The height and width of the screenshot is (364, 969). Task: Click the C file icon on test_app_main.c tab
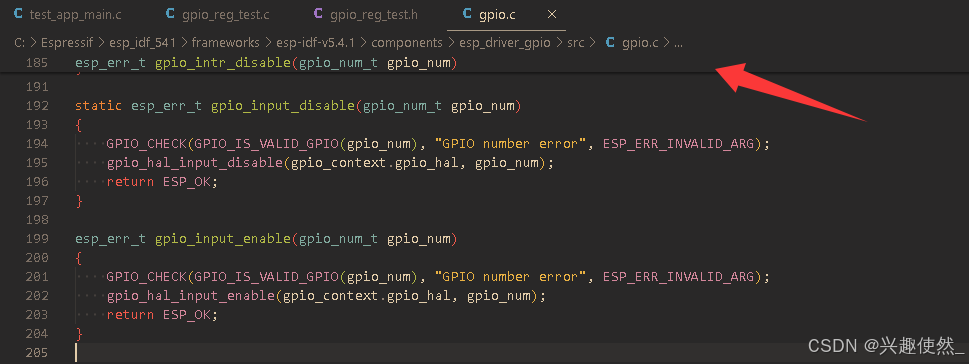click(18, 14)
